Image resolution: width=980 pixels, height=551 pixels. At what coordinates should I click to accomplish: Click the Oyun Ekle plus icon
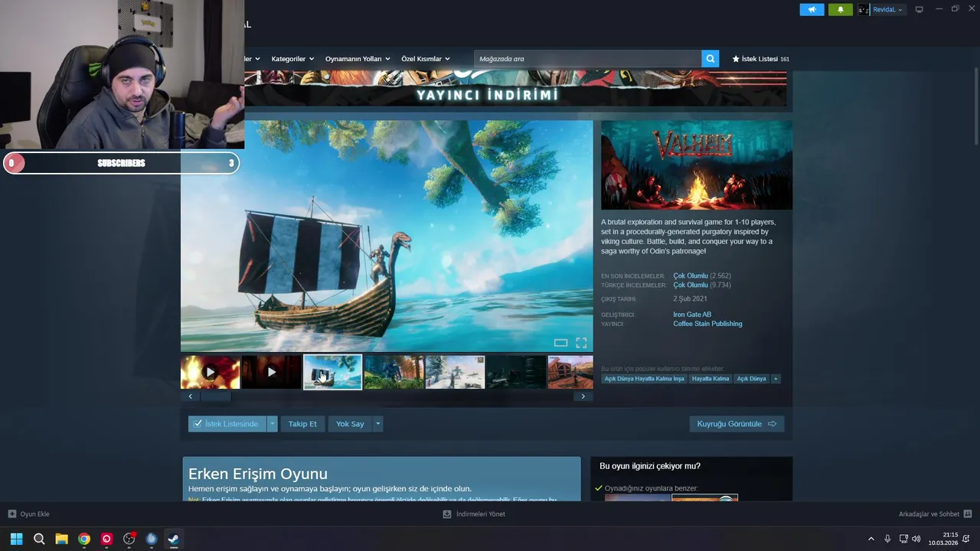click(12, 514)
